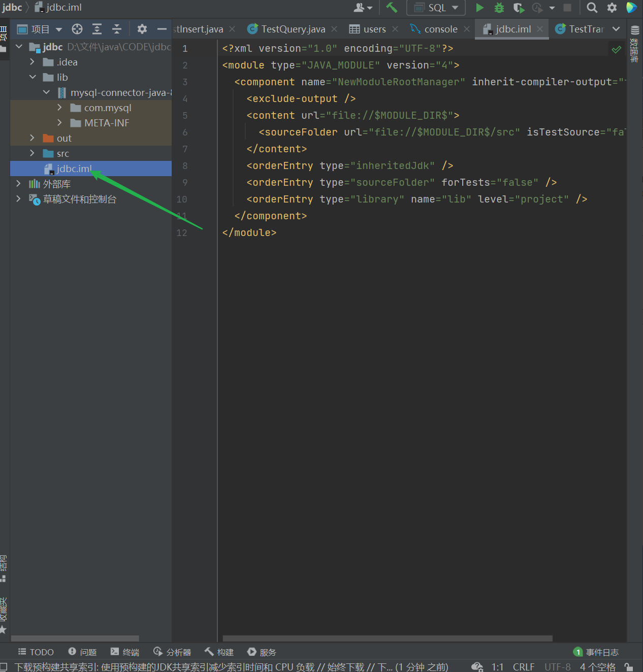Open IDE settings gear in top toolbar
Viewport: 643px width, 672px height.
click(x=612, y=8)
